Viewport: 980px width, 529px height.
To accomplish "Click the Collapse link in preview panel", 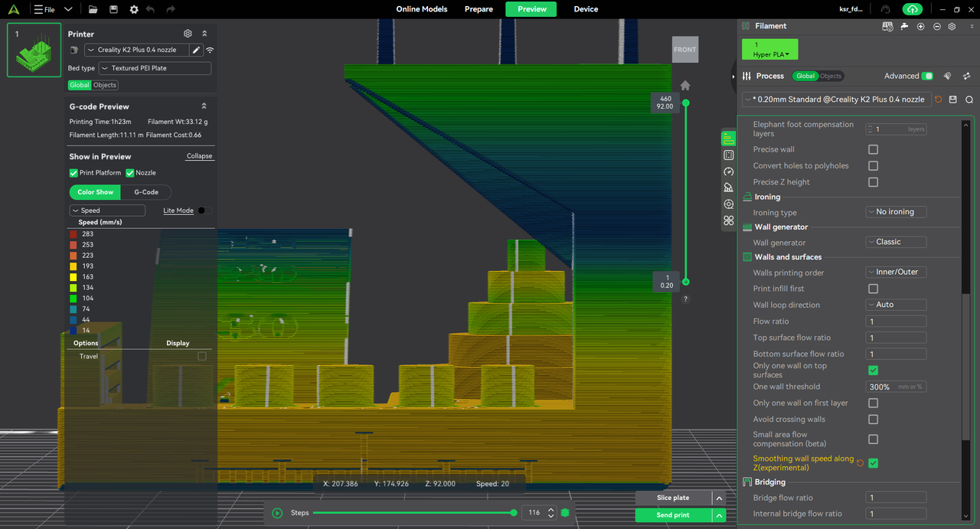I will tap(199, 156).
